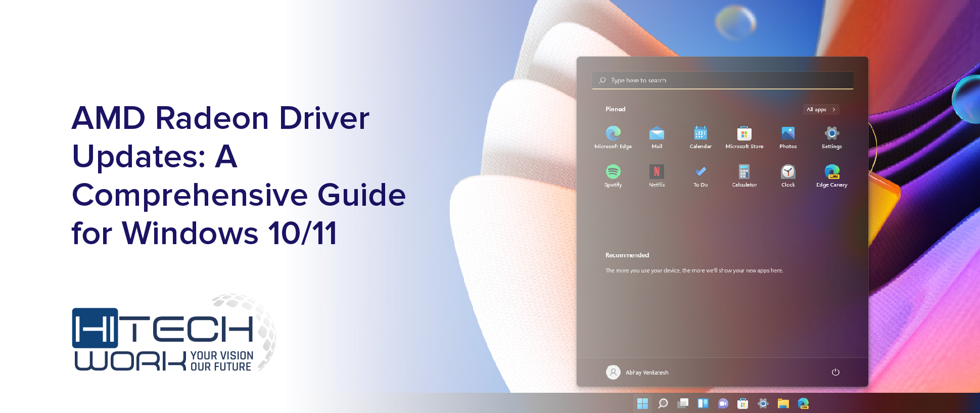Click the power button in Start menu

[x=835, y=372]
